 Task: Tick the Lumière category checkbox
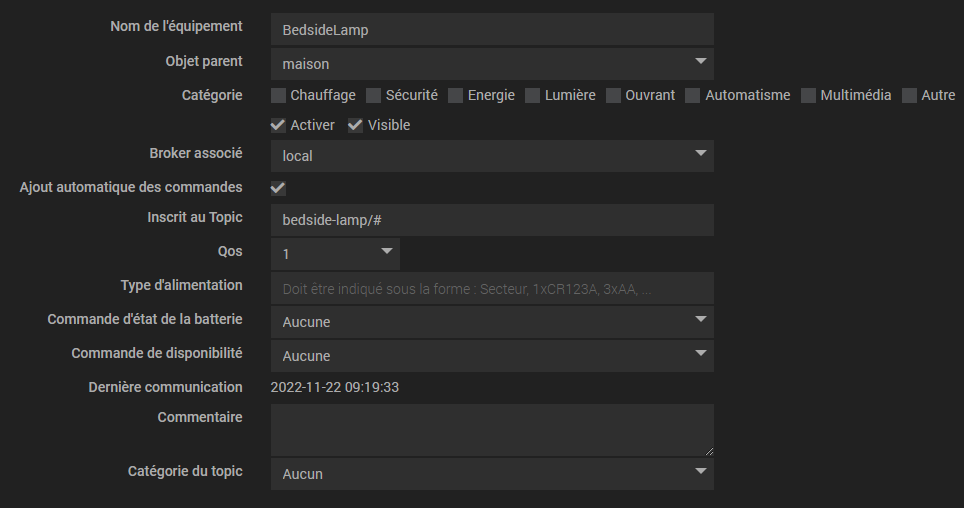coord(533,96)
